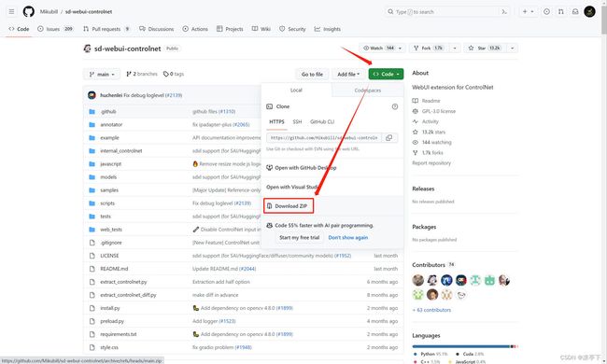Click the GitHub Octocat logo

[x=28, y=11]
